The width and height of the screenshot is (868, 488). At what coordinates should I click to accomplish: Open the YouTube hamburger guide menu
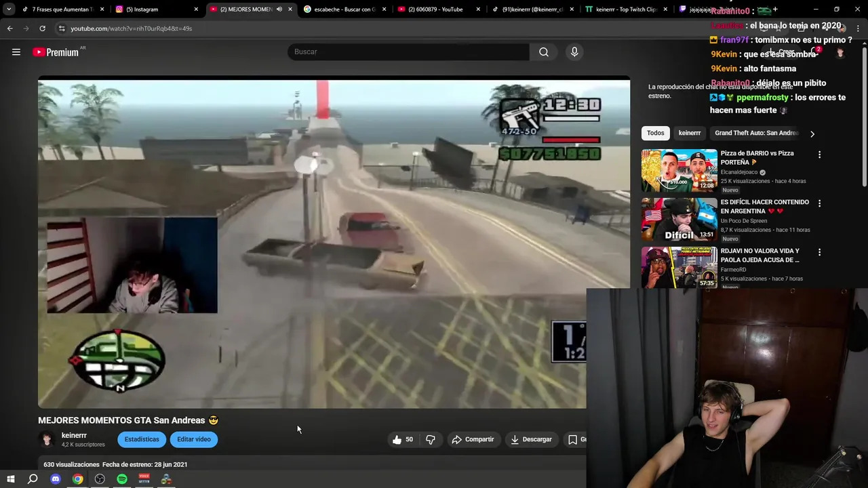[x=16, y=52]
